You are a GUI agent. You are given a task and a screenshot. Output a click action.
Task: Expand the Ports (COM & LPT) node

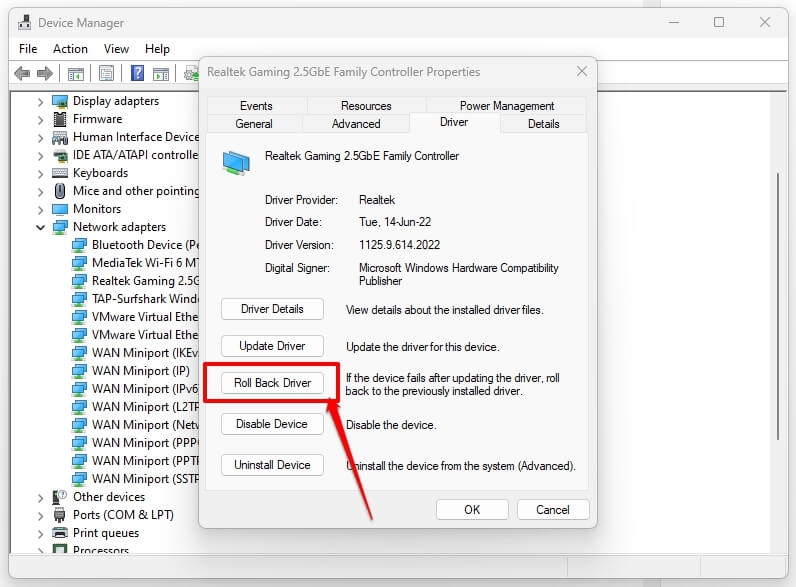click(40, 515)
